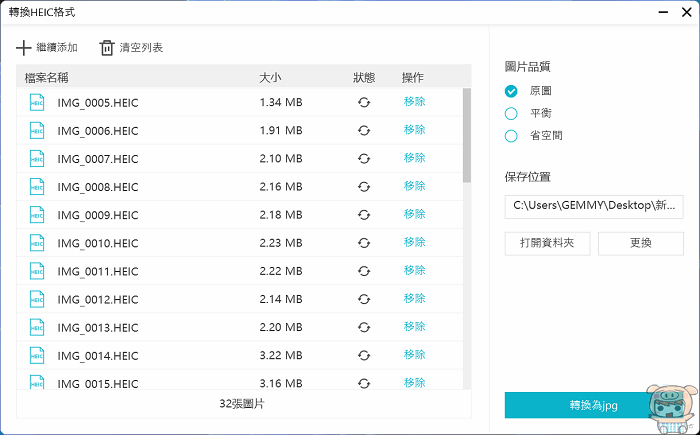Select the 原圖 quality radio option
The width and height of the screenshot is (700, 435).
pyautogui.click(x=512, y=91)
